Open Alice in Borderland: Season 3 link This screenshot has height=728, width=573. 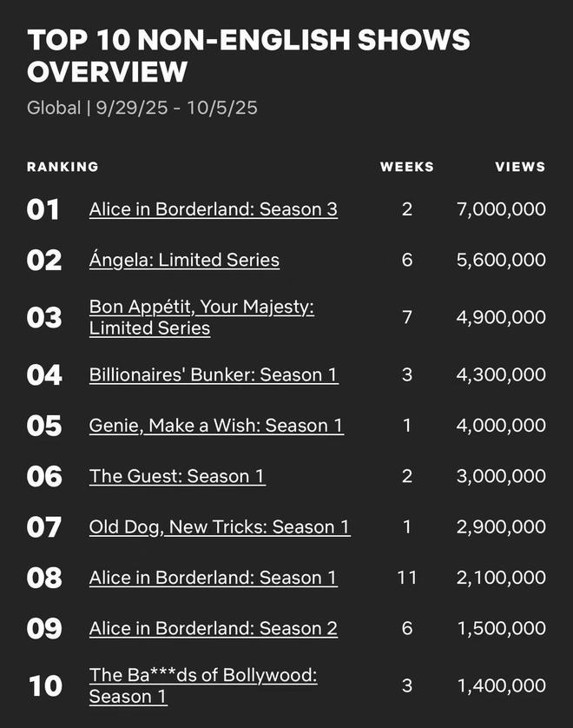tap(213, 209)
